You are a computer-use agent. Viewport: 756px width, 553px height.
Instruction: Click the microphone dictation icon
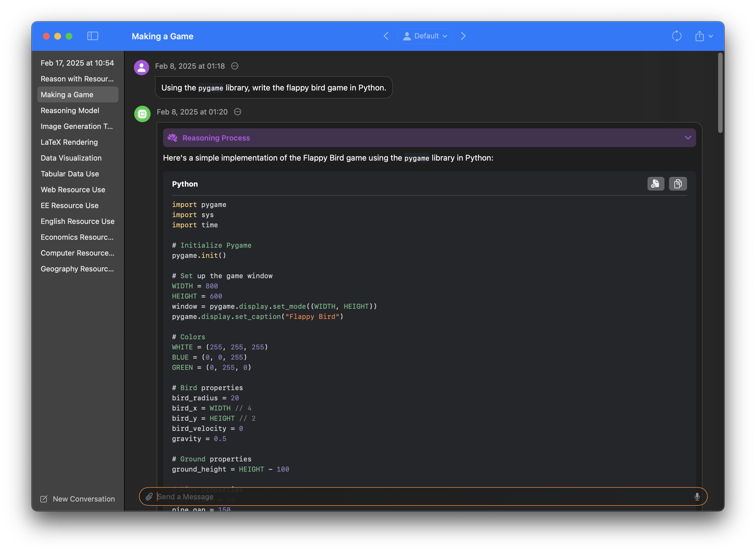[697, 496]
